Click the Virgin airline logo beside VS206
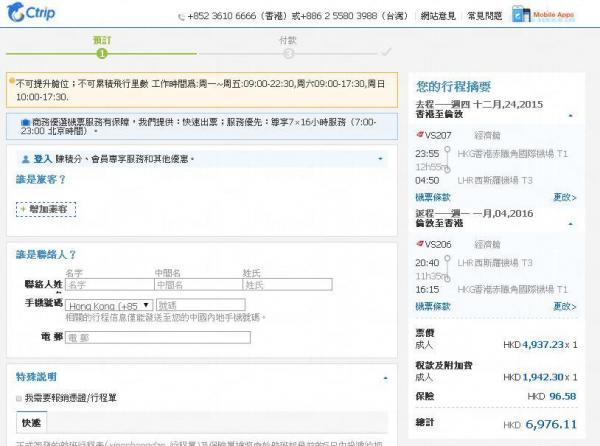This screenshot has width=600, height=446. coord(420,244)
